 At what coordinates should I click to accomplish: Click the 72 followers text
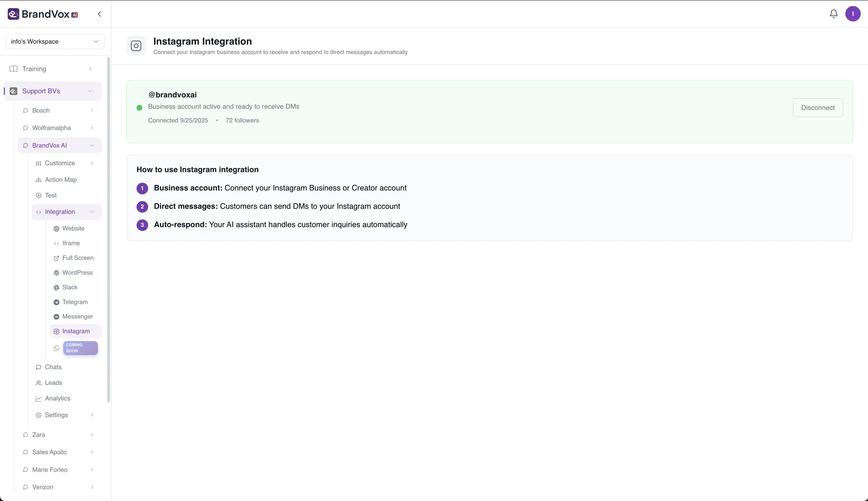coord(242,121)
